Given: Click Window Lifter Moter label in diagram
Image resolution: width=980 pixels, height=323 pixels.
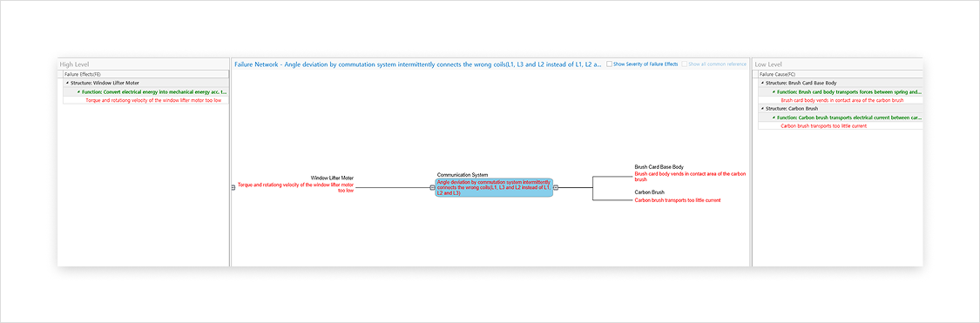Looking at the screenshot, I should (332, 178).
